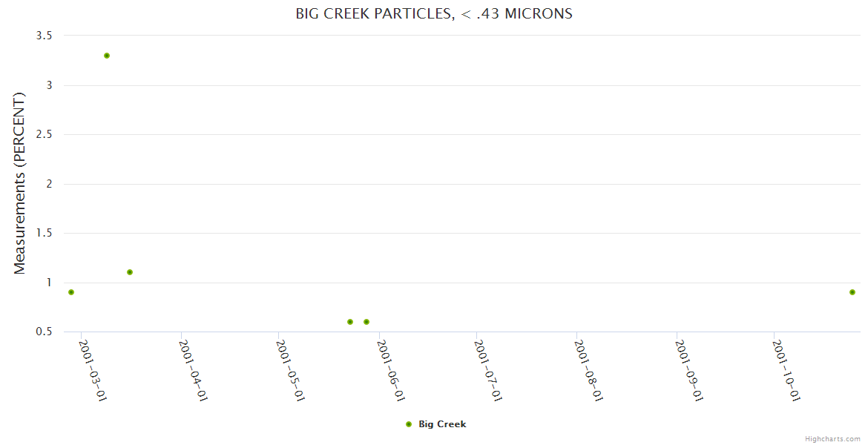Screen dimensions: 868x445
Task: Click the 2001-04-01 x-axis label
Action: (192, 370)
